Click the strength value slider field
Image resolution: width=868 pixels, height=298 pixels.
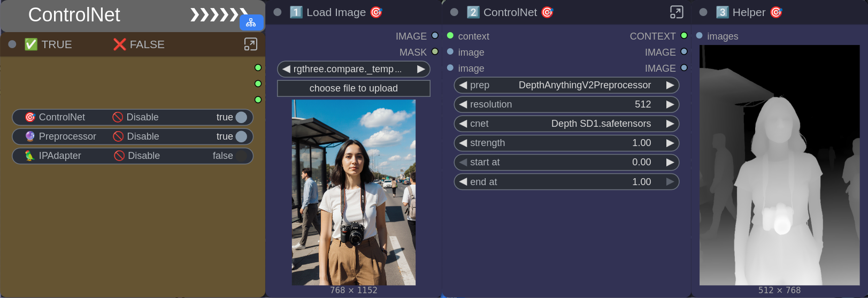566,143
